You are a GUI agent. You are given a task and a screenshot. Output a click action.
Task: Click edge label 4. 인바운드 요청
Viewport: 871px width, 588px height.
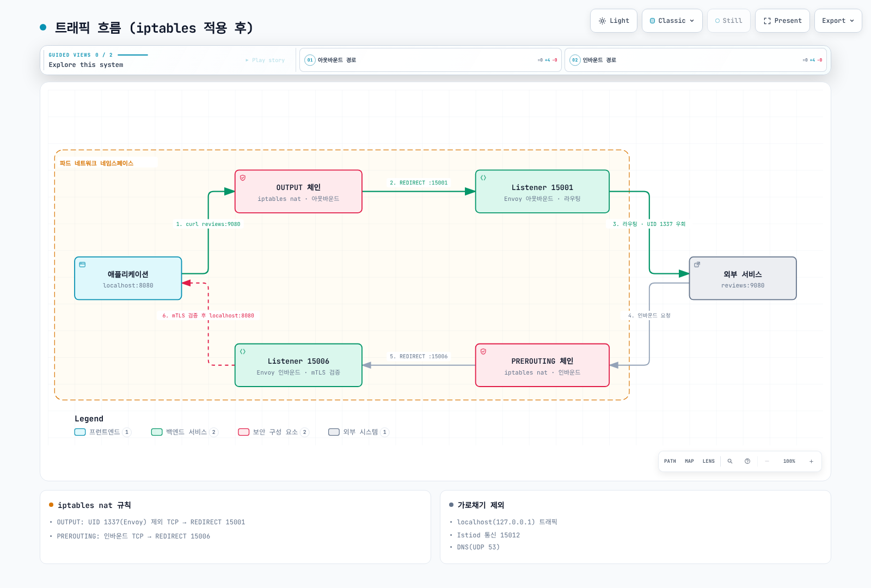[649, 316]
